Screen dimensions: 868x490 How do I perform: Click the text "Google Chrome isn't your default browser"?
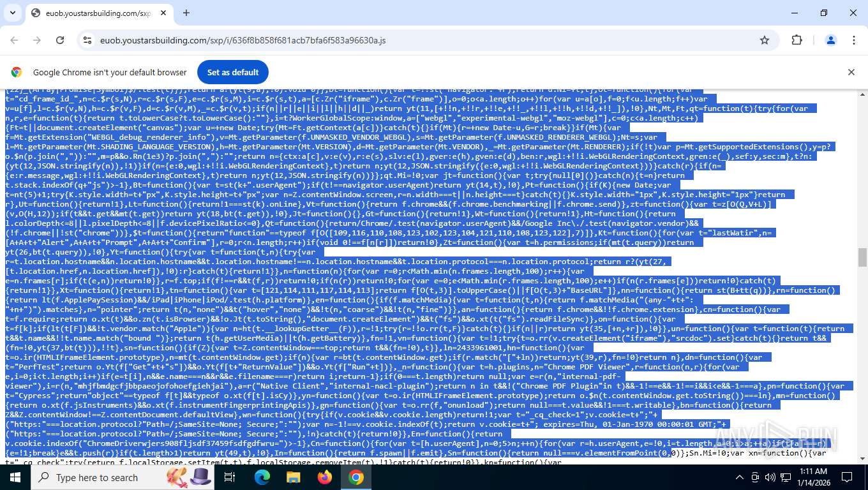[110, 72]
